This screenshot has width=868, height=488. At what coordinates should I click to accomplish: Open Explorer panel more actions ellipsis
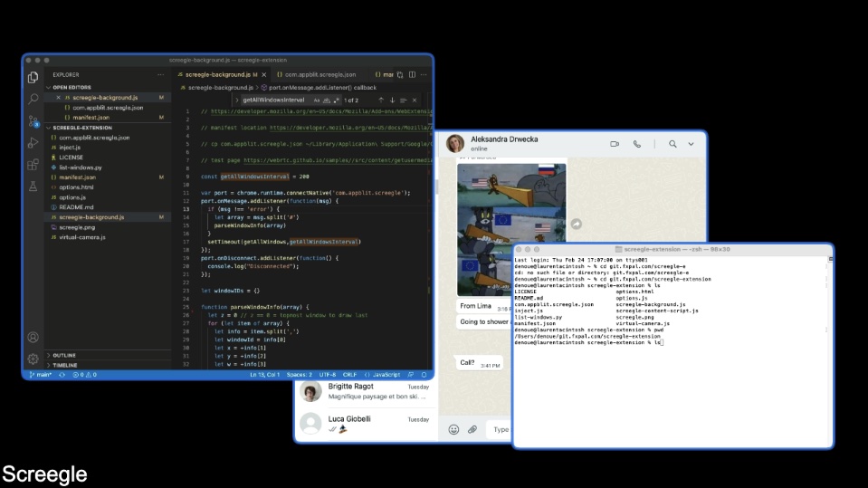click(160, 75)
